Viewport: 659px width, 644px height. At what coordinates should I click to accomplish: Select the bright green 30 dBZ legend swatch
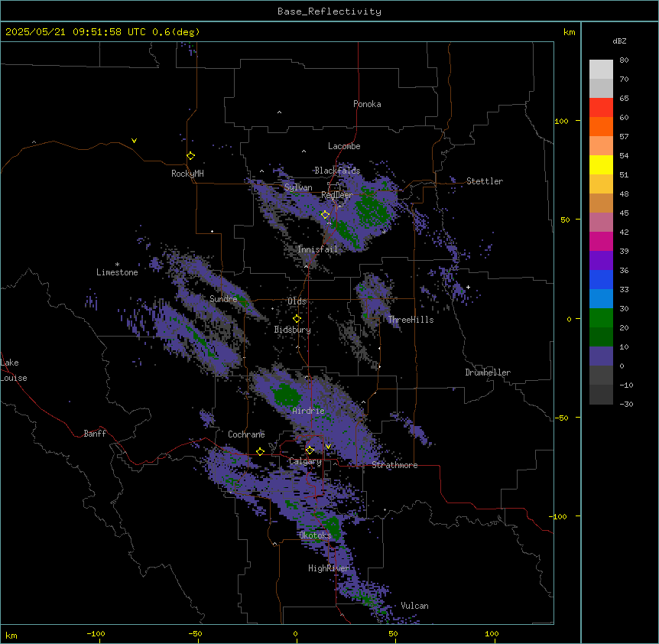(x=601, y=318)
